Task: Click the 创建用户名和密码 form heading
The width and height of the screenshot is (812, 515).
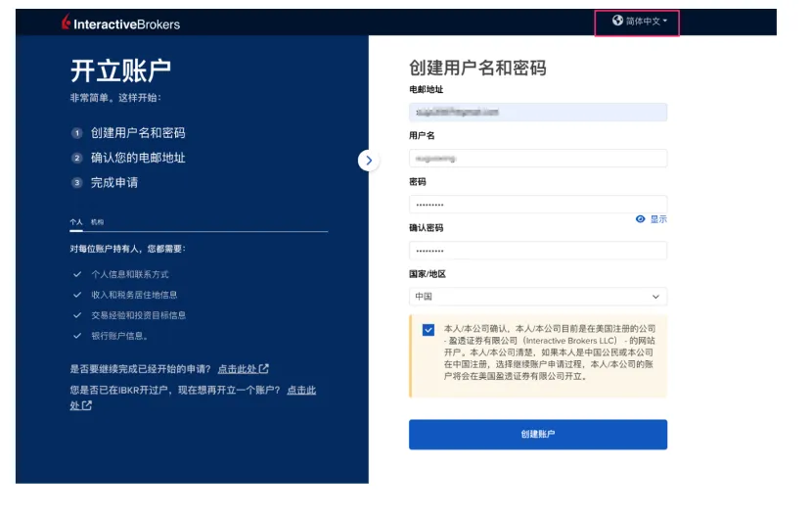Action: (477, 68)
